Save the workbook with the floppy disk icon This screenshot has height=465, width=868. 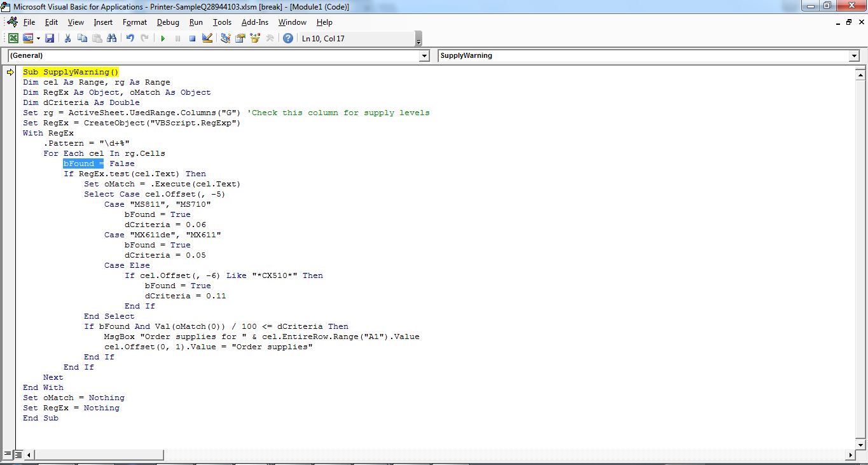[50, 38]
